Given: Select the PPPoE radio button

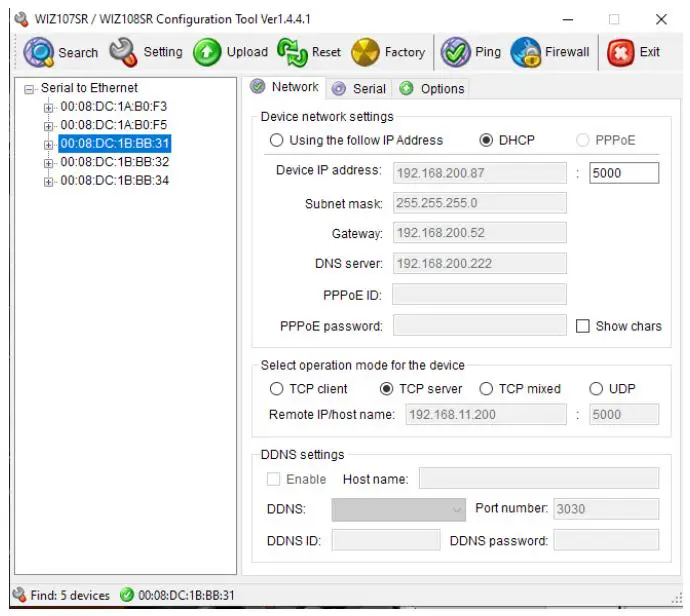Looking at the screenshot, I should tap(582, 140).
